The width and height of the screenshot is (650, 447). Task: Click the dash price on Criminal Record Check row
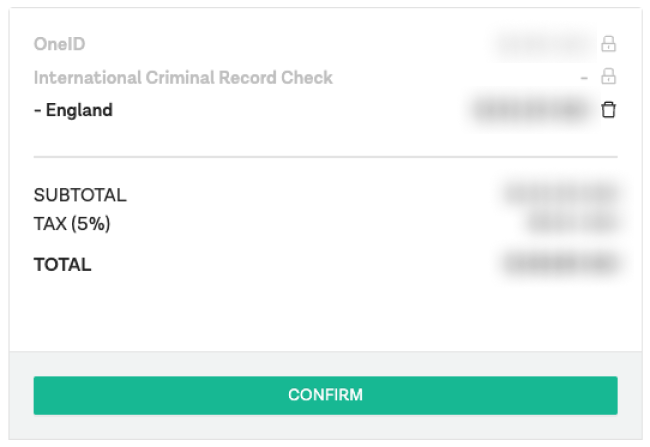(x=584, y=78)
